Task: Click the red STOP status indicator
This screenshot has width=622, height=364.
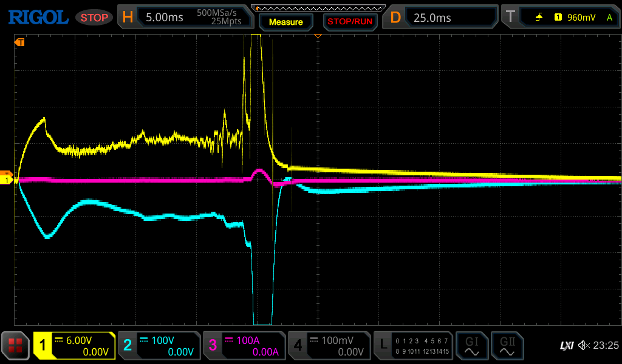Action: pos(94,18)
